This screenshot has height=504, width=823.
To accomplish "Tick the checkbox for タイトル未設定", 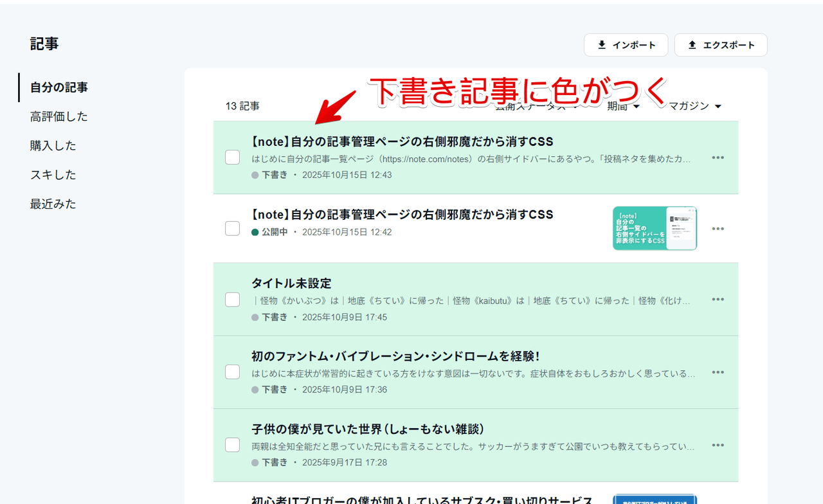I will pos(232,300).
